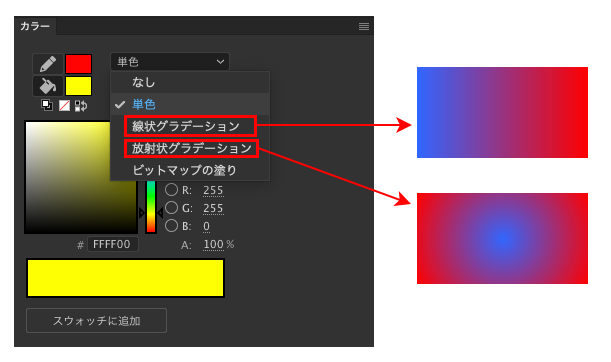The image size is (611, 362).
Task: Choose 単色 from the color type menu
Action: pyautogui.click(x=190, y=104)
